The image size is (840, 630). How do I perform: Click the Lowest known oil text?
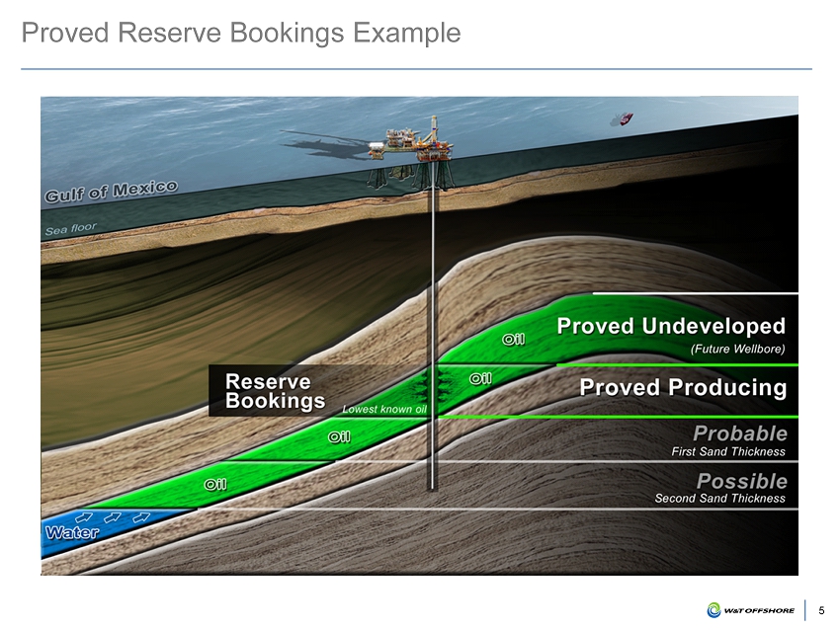pyautogui.click(x=383, y=409)
